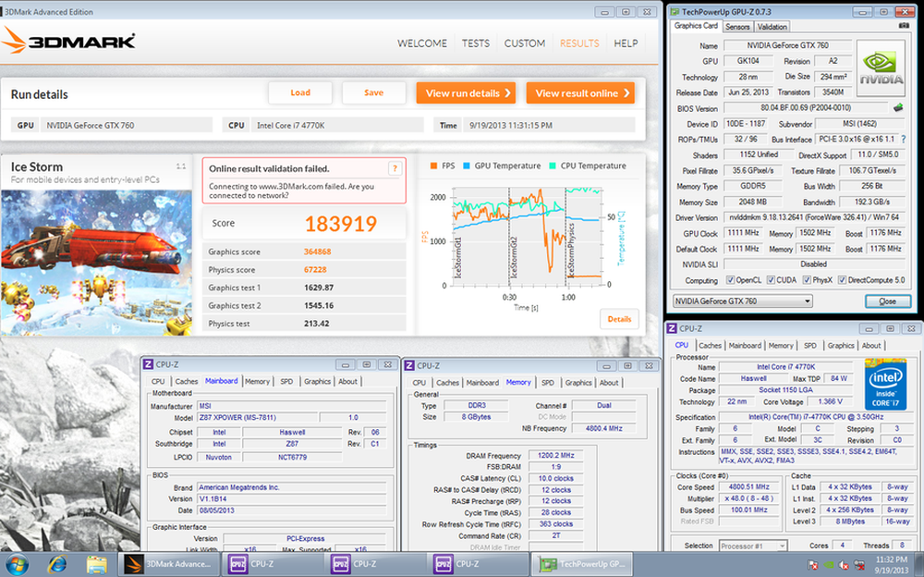Open the Windows Start menu
The height and width of the screenshot is (577, 924).
click(x=16, y=565)
